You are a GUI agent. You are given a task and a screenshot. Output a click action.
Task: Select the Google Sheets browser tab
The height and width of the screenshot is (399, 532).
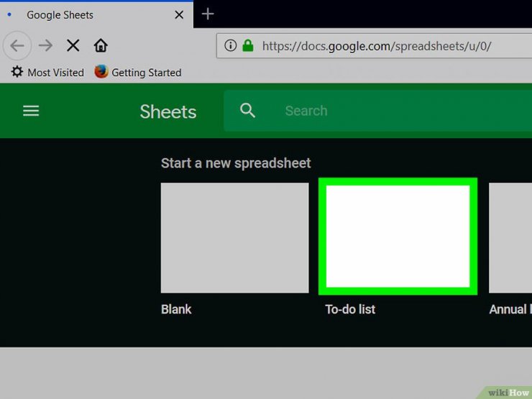pos(97,14)
